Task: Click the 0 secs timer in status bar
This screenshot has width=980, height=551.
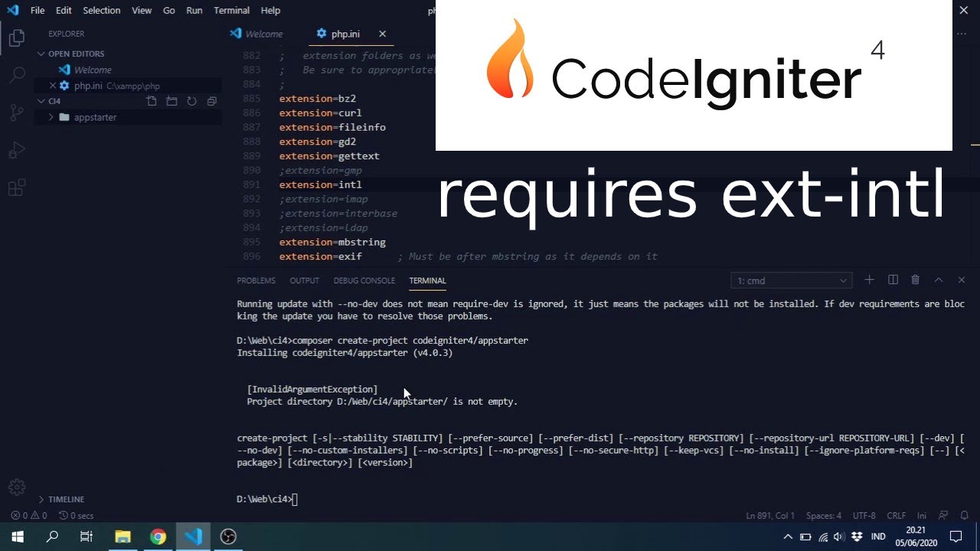Action: (76, 516)
